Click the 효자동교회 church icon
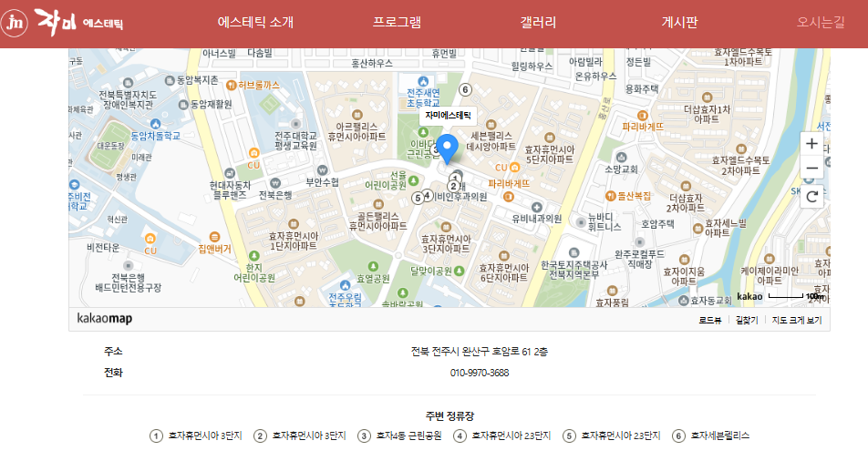Viewport: 868px width, 451px height. 684,301
